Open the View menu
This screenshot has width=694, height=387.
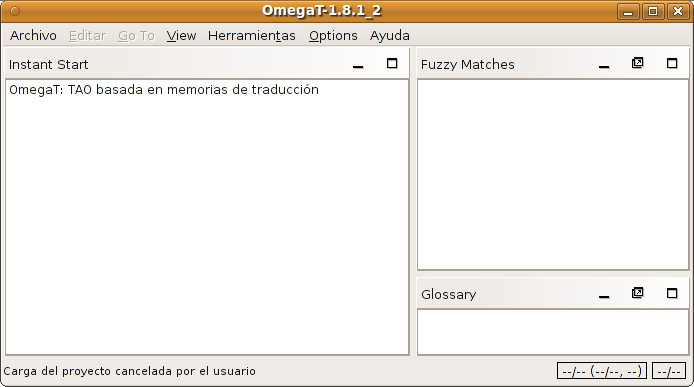click(x=181, y=35)
